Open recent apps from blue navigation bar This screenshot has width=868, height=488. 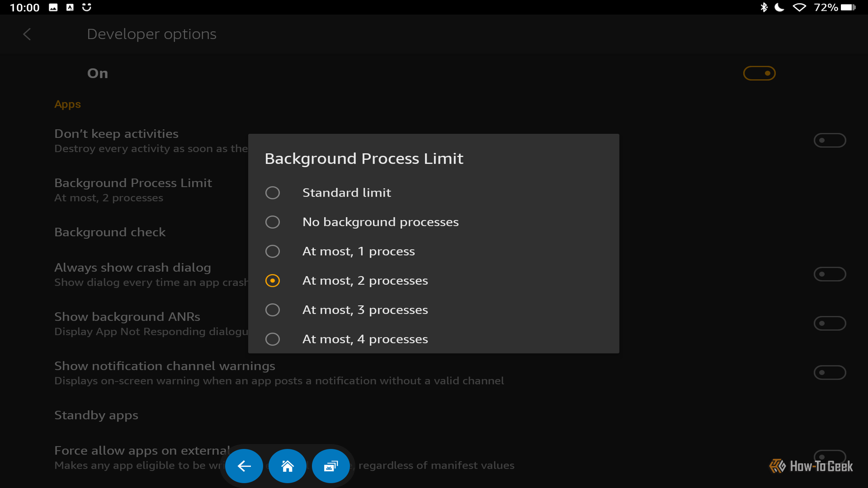point(331,466)
